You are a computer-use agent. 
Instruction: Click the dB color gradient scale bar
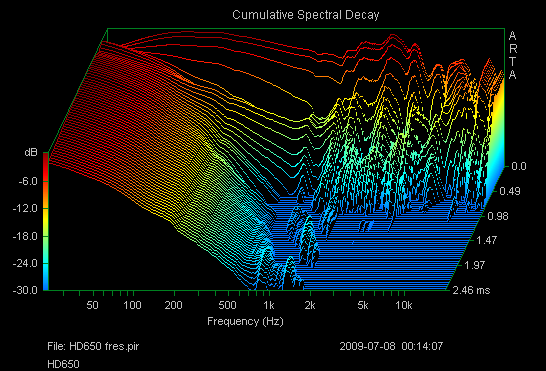click(x=46, y=221)
